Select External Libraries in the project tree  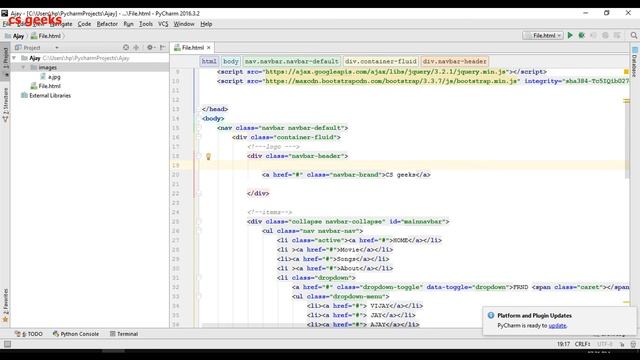(50, 96)
